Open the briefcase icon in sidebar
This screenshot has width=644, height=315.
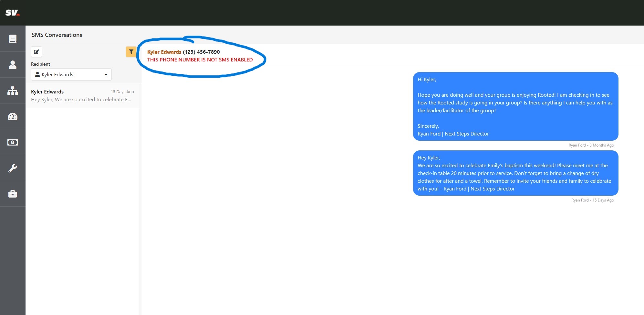[x=13, y=194]
